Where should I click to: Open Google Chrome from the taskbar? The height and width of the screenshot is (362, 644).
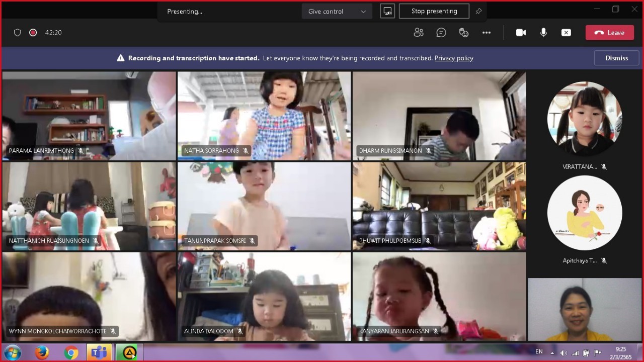click(x=71, y=353)
